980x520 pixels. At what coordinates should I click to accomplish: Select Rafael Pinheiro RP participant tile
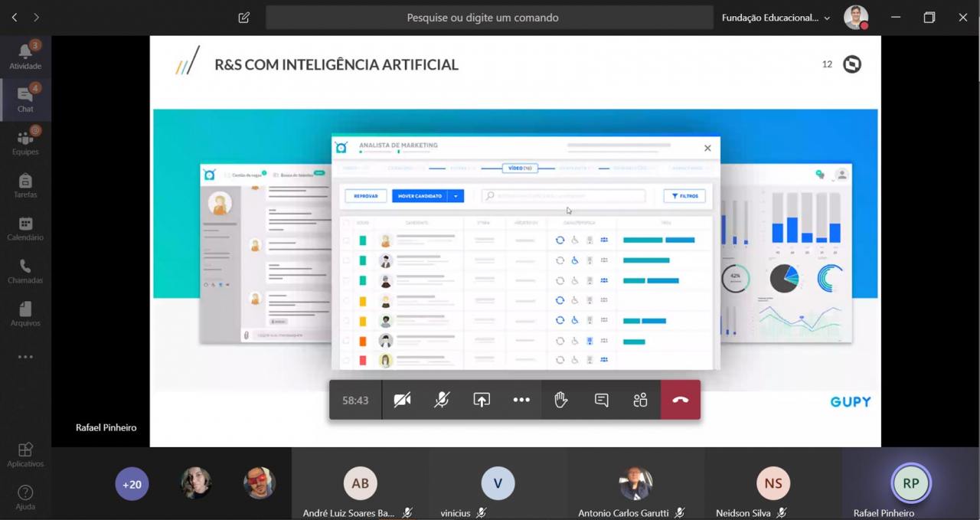click(910, 484)
